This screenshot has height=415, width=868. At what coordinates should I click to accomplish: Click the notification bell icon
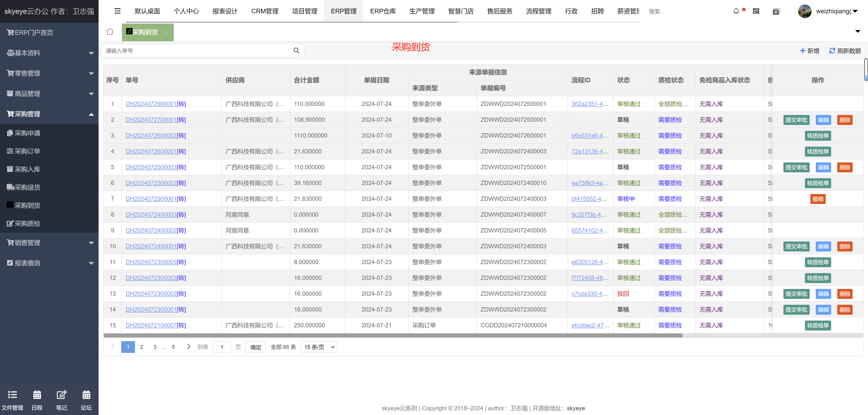736,11
